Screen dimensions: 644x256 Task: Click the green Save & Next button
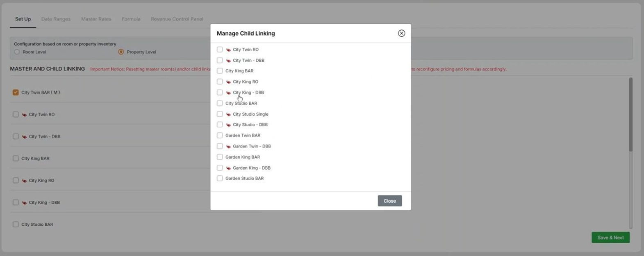click(x=610, y=238)
